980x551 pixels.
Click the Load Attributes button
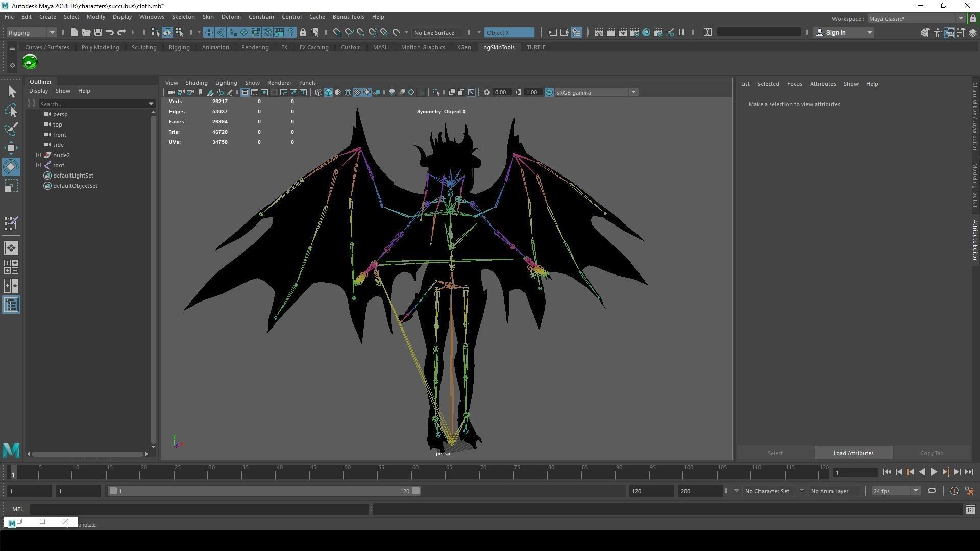click(853, 453)
